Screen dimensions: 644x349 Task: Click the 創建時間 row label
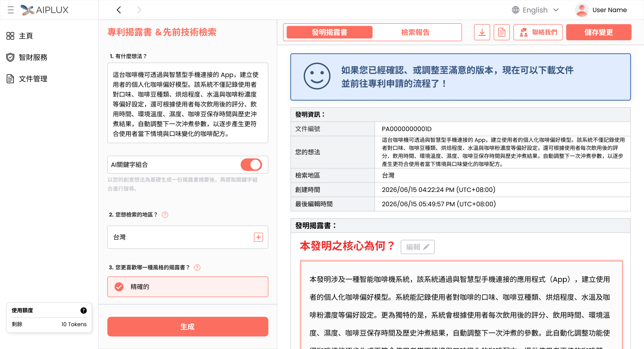pos(307,190)
